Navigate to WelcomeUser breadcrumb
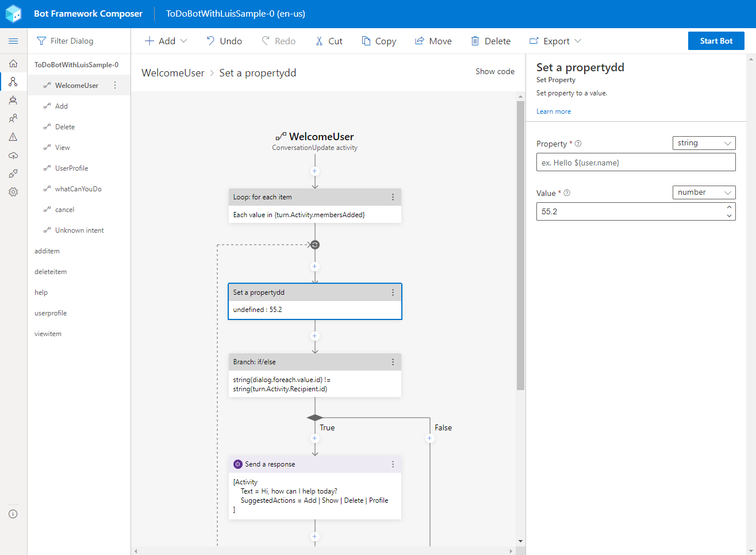 point(173,73)
